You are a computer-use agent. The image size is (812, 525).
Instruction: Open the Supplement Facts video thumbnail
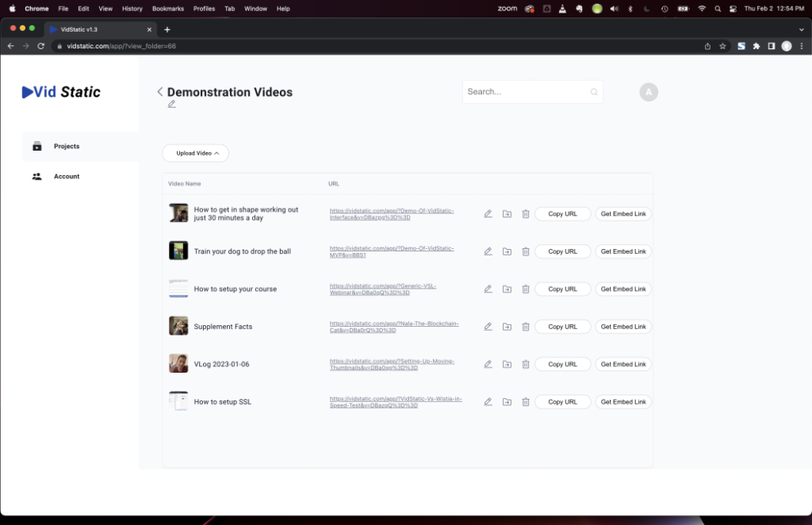point(178,326)
